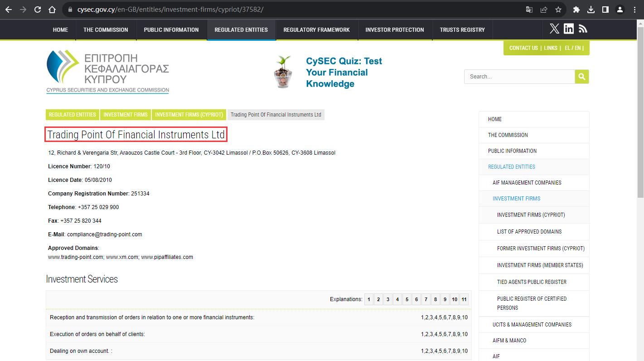Screen dimensions: 644x361
Task: Open Chrome three-dot menu
Action: click(634, 10)
